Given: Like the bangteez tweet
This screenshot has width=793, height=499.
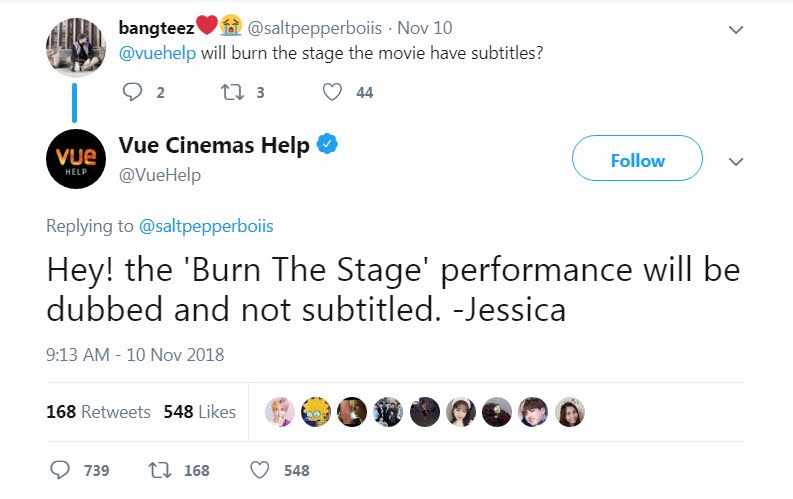Looking at the screenshot, I should (x=333, y=93).
